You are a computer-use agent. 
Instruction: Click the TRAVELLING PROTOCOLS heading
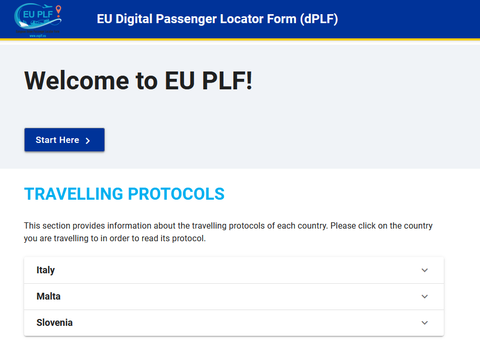(x=124, y=194)
